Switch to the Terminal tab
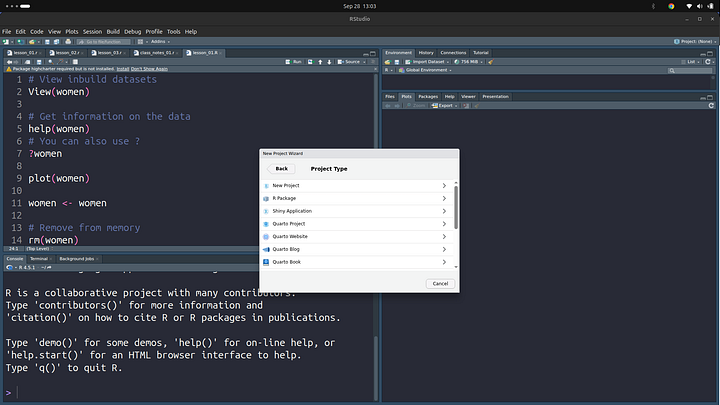Viewport: 720px width, 405px height. 39,259
